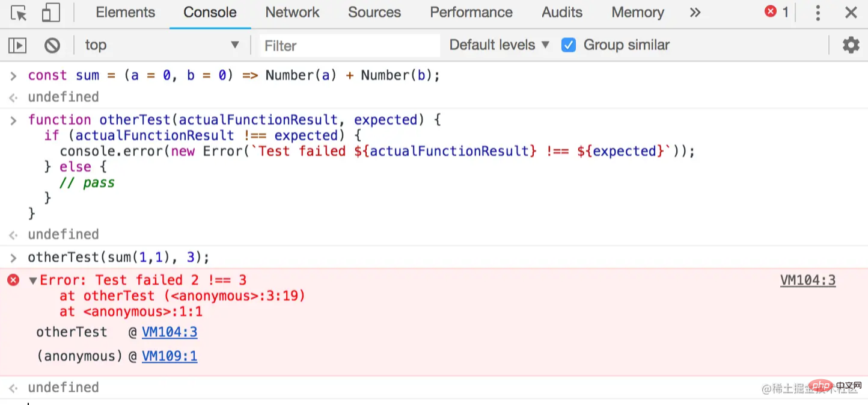Show the console sidebar icon
The image size is (868, 405).
17,45
